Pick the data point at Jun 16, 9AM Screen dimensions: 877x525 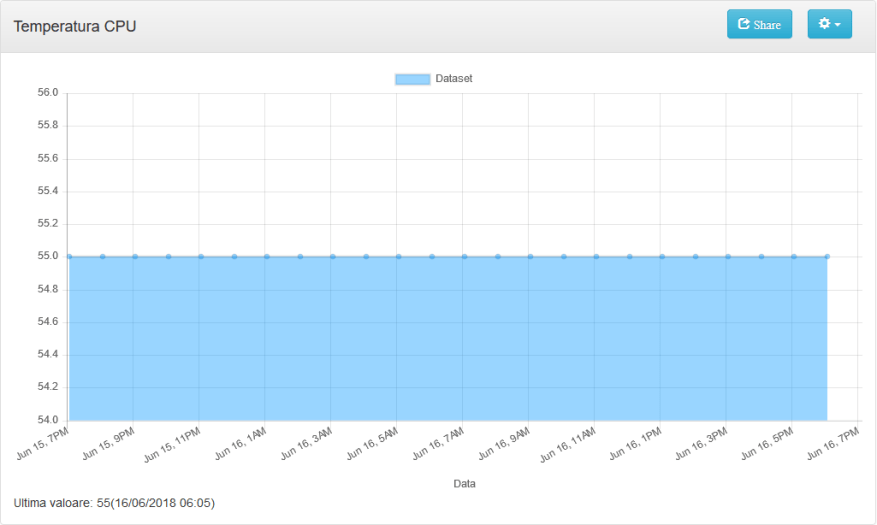(x=530, y=257)
